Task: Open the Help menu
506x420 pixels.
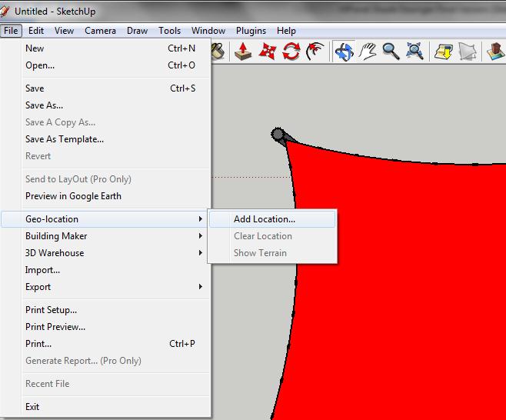Action: [286, 31]
